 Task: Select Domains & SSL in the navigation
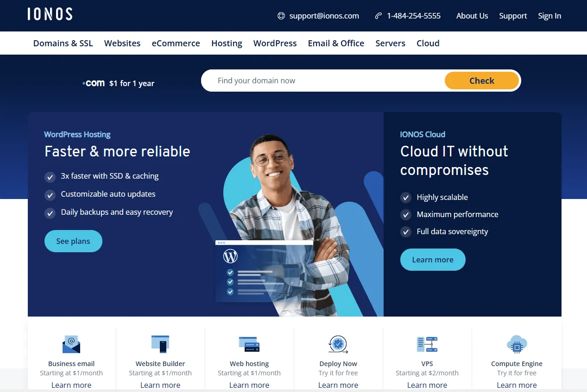(x=63, y=43)
